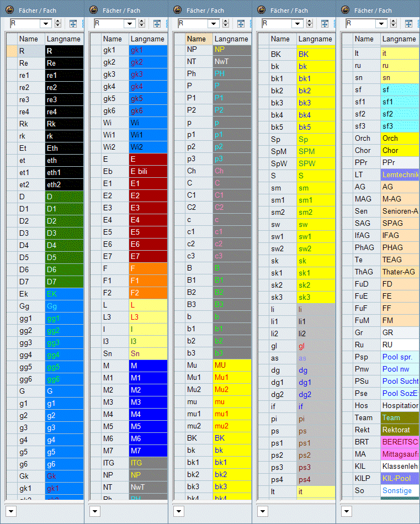The image size is (420, 524).
Task: Click the second panel's Fächer title bar icon
Action: [94, 10]
